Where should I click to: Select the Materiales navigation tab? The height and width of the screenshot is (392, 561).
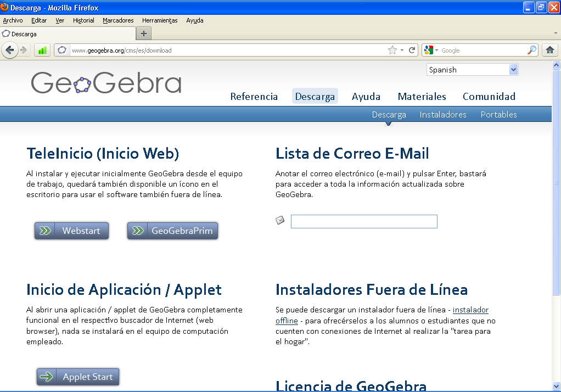422,97
